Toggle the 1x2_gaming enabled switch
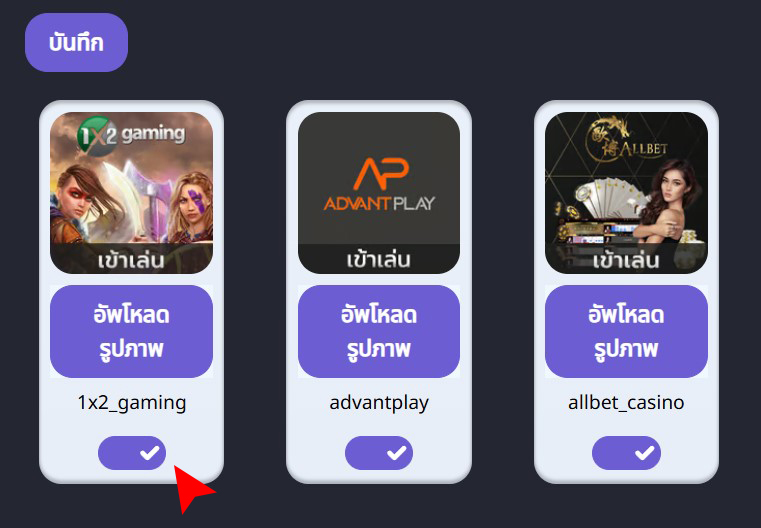Viewport: 761px width, 528px height. [x=132, y=453]
